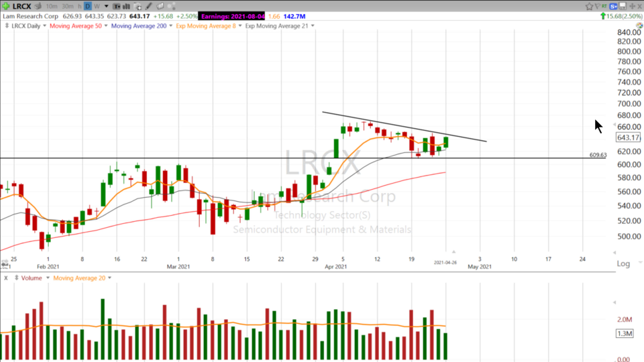Toggle the RT real-time indicator
The width and height of the screenshot is (644, 362).
pyautogui.click(x=604, y=6)
